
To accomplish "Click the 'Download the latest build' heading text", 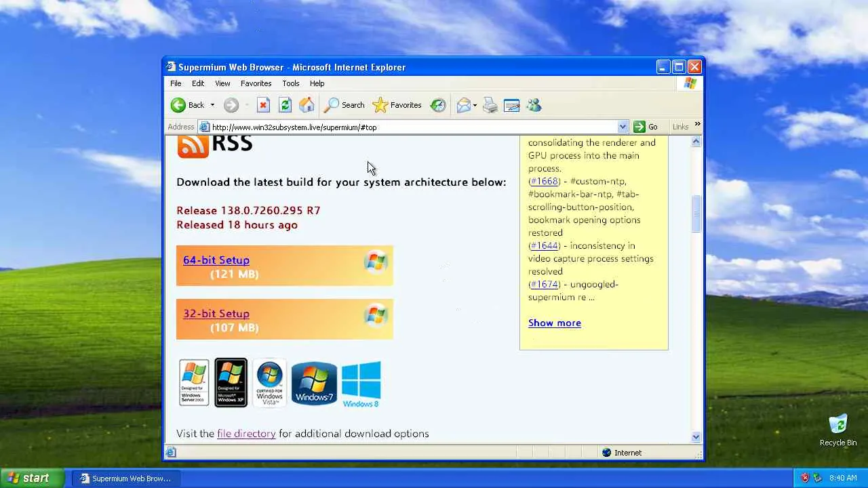I will (341, 182).
